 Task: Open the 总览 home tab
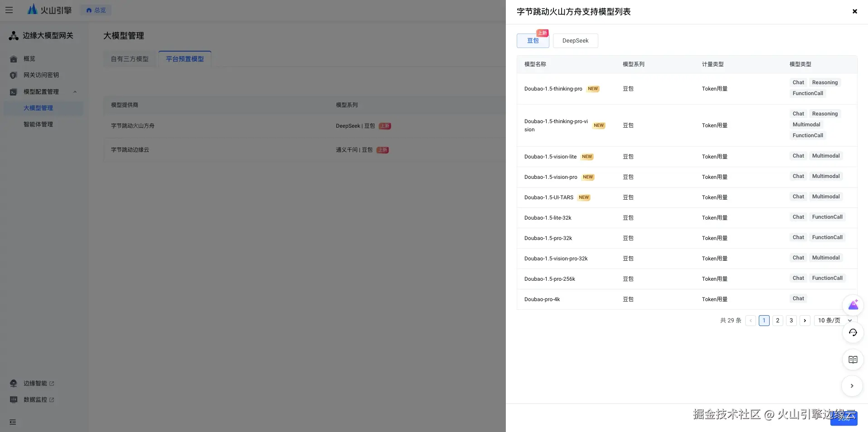pyautogui.click(x=96, y=10)
